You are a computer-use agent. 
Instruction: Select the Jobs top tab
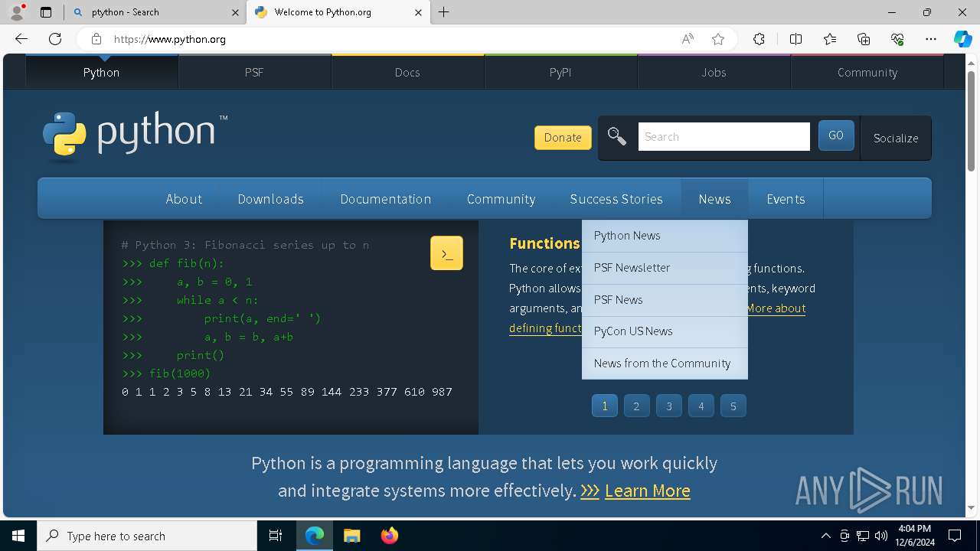point(714,72)
